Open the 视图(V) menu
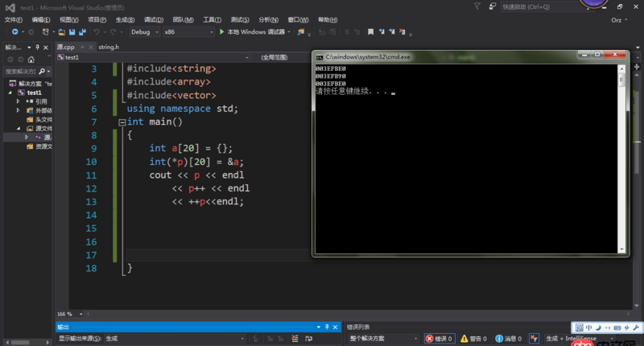The width and height of the screenshot is (644, 346). (x=68, y=19)
